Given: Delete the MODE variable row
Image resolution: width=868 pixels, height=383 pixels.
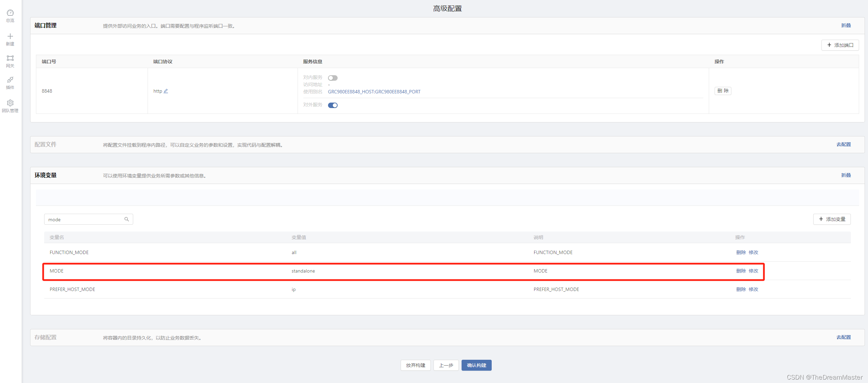Looking at the screenshot, I should pyautogui.click(x=741, y=271).
